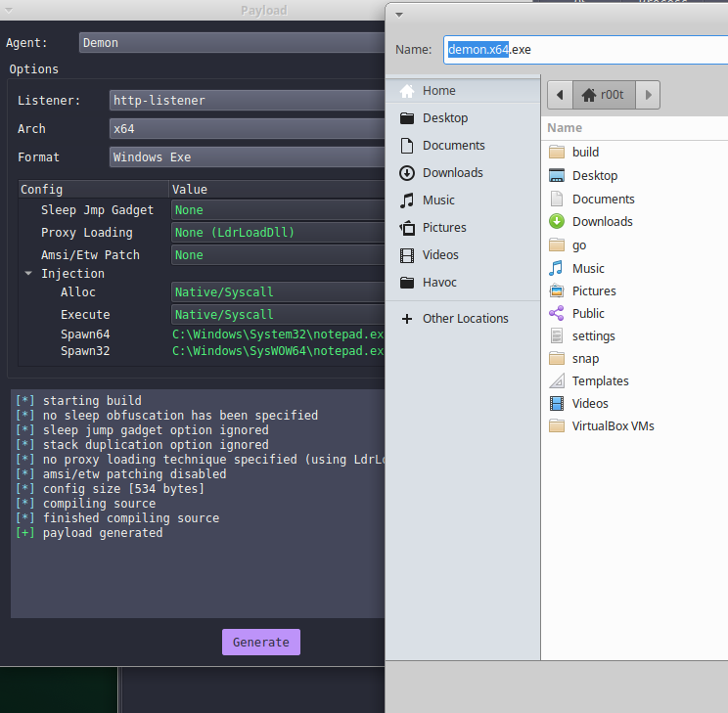728x713 pixels.
Task: Click the 'starting build' log line
Action: pyautogui.click(x=92, y=400)
